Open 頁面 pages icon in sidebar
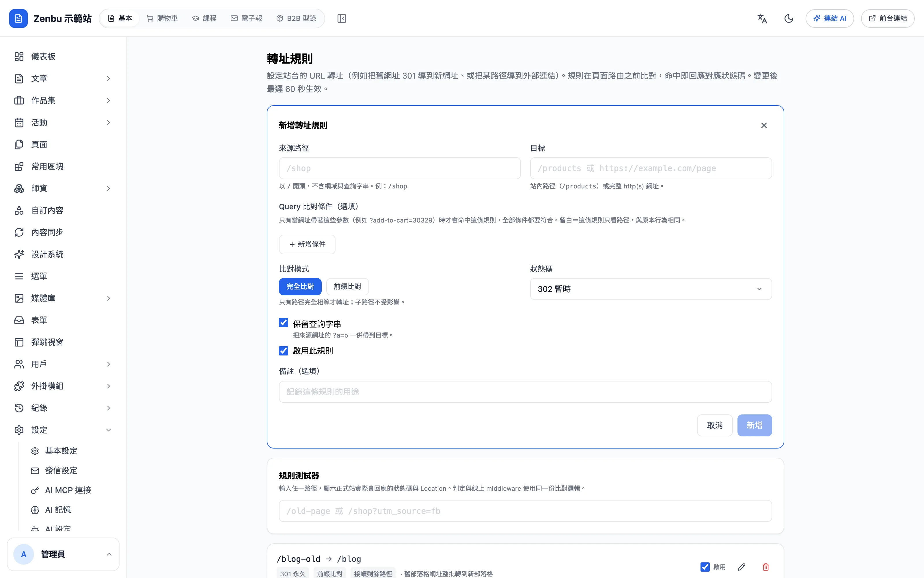The height and width of the screenshot is (578, 924). pyautogui.click(x=19, y=144)
